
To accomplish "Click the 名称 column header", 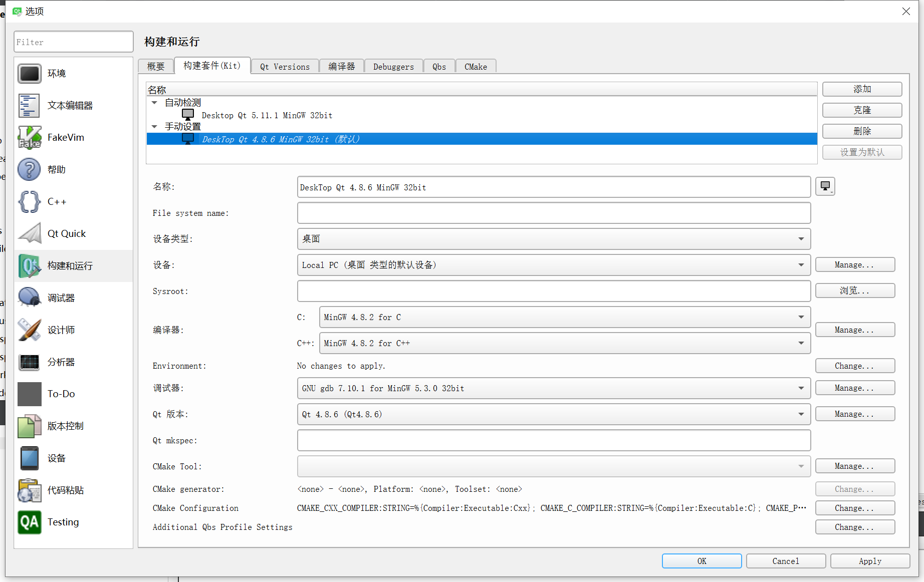I will click(x=482, y=90).
